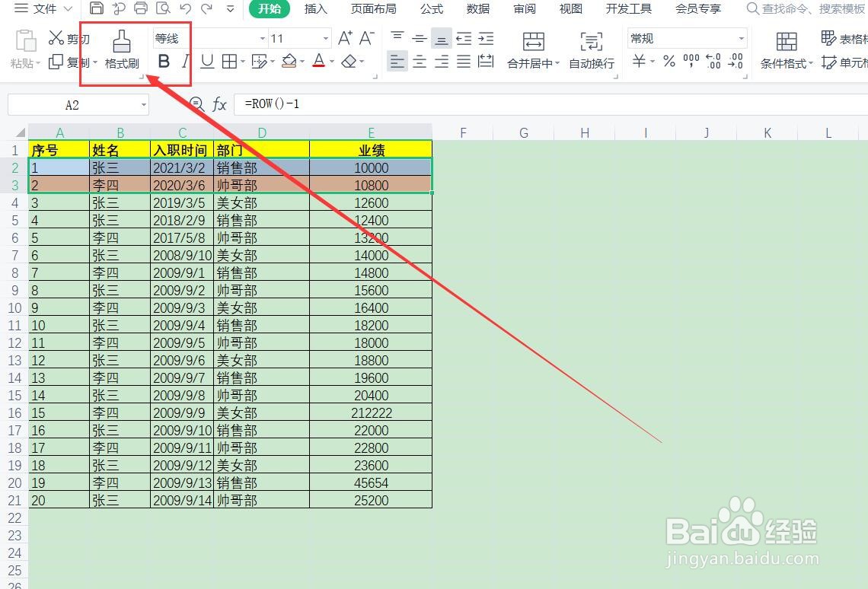Toggle middle vertical alignment
868x589 pixels.
pos(419,38)
